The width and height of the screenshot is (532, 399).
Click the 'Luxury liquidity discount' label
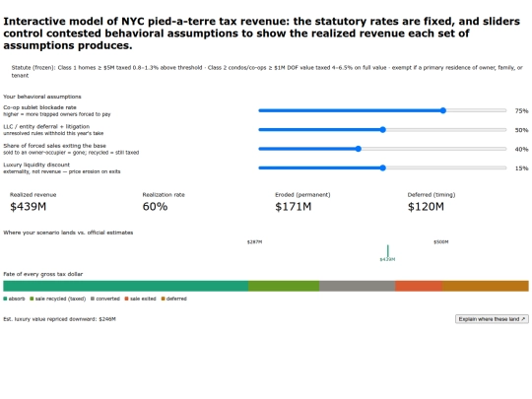36,165
